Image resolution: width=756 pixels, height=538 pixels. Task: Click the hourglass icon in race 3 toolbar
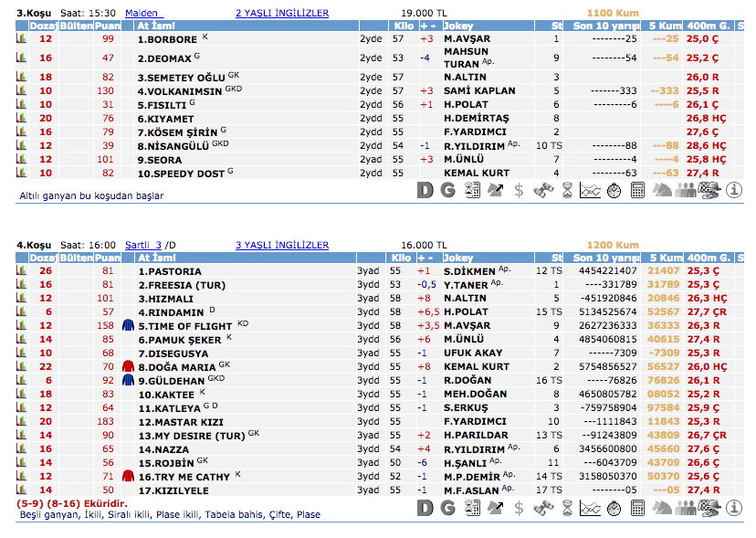click(x=567, y=190)
